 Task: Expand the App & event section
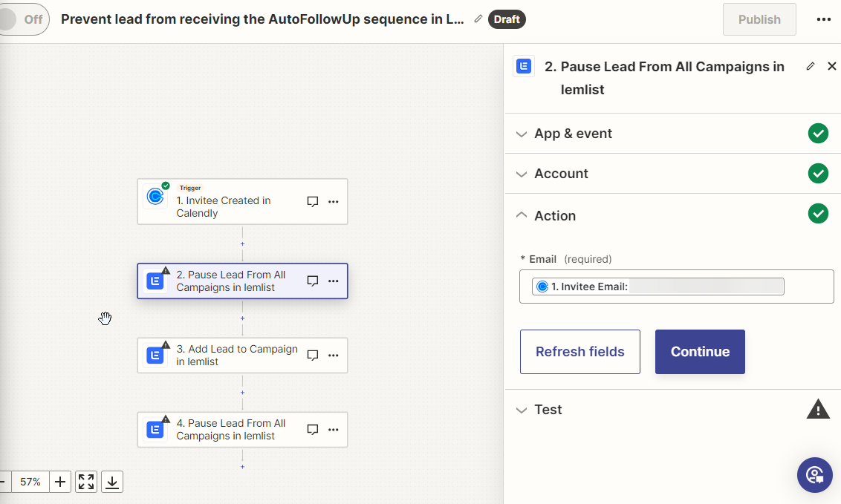672,134
